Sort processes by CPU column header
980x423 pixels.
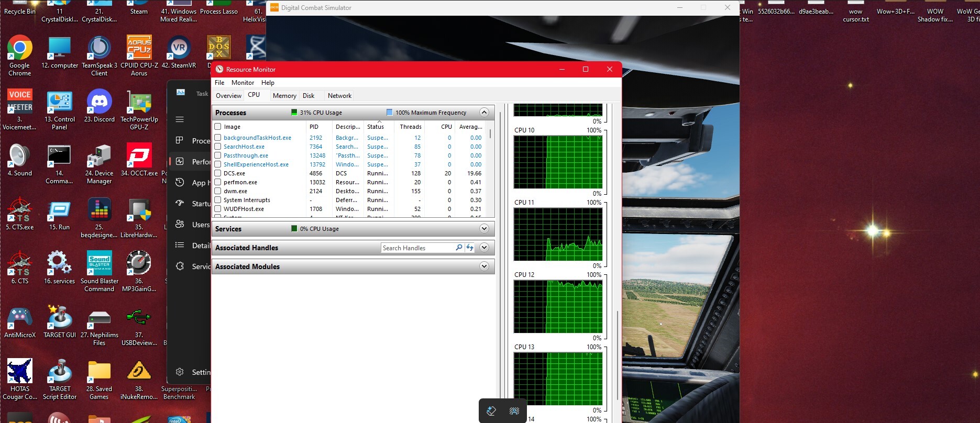[440, 127]
